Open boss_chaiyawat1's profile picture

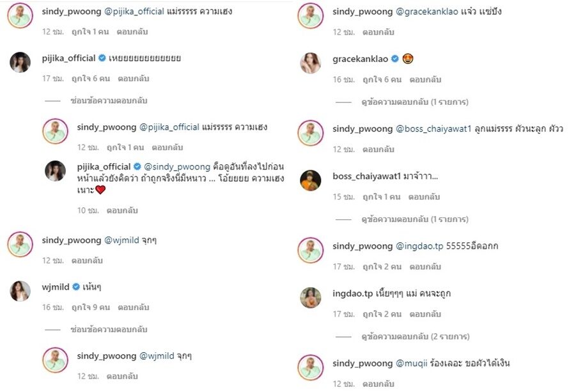click(310, 180)
